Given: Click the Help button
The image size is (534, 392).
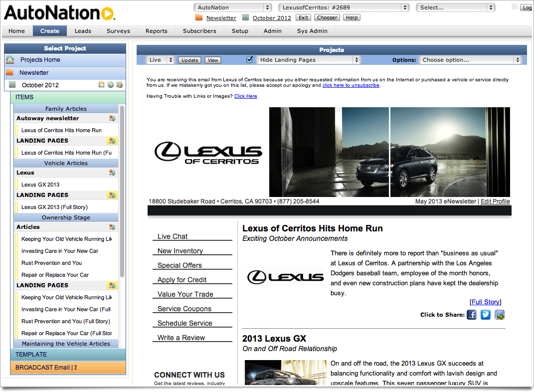Looking at the screenshot, I should tap(352, 18).
